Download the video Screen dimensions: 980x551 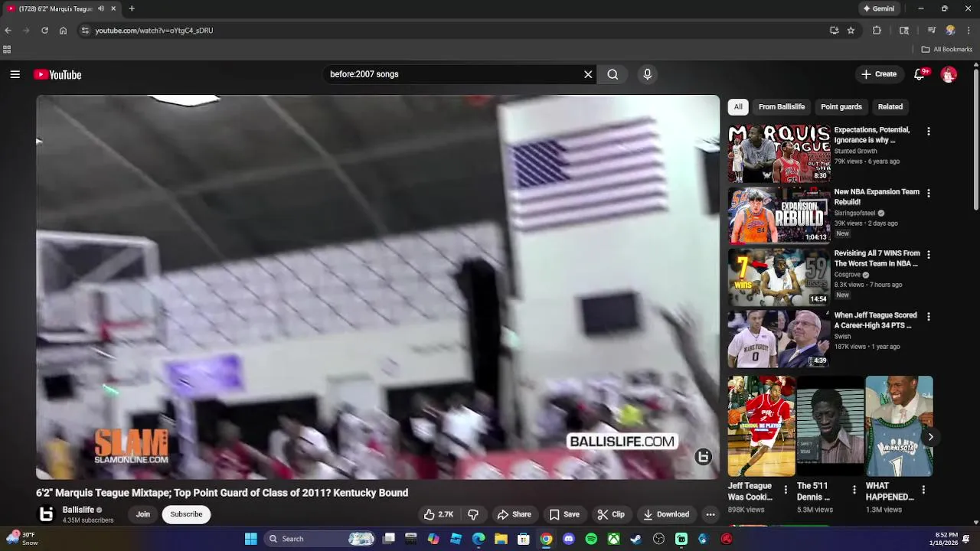tap(666, 514)
